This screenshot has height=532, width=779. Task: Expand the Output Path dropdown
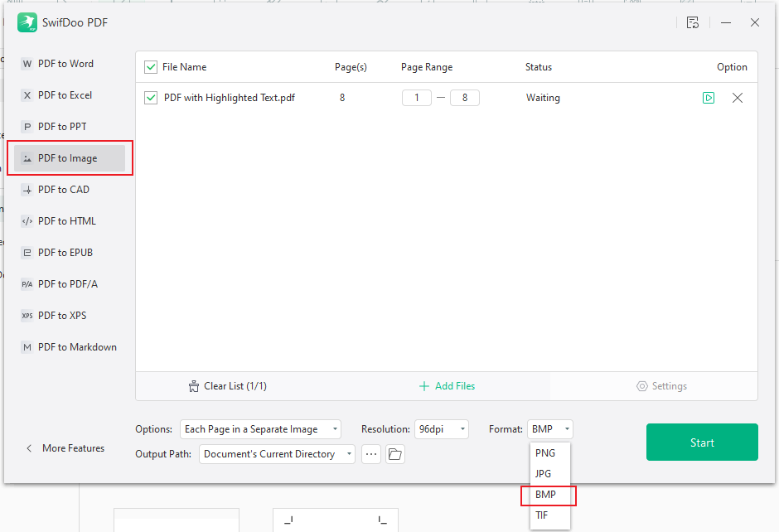tap(350, 454)
